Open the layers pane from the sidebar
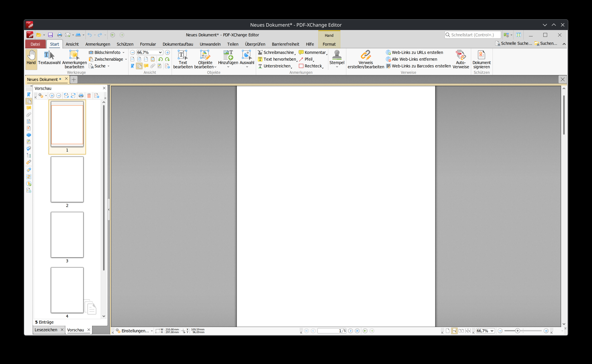 pos(29,135)
